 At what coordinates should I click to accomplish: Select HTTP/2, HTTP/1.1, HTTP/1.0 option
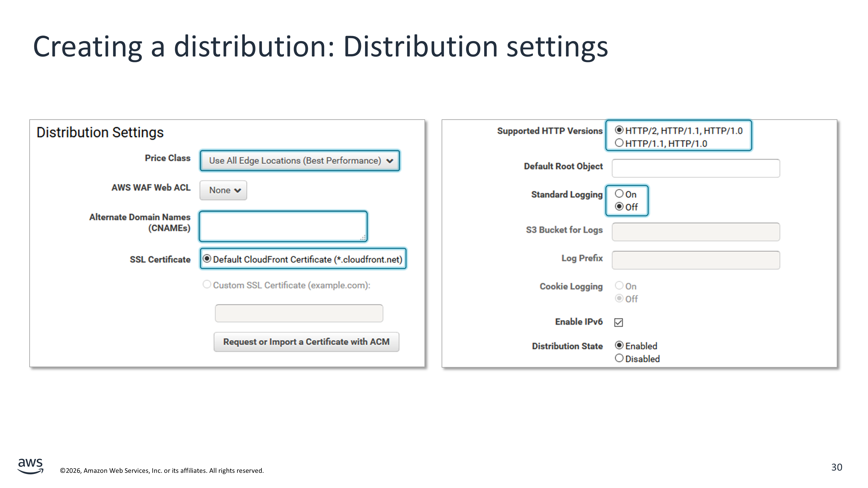point(619,130)
